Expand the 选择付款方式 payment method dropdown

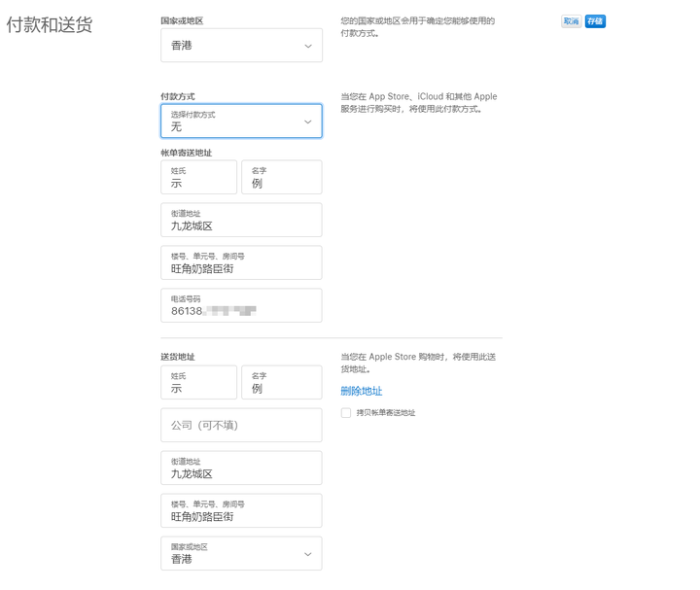pyautogui.click(x=241, y=121)
